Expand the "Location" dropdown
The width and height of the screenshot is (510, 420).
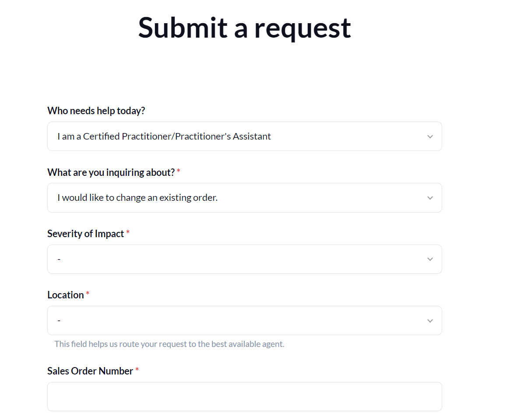[x=244, y=320]
